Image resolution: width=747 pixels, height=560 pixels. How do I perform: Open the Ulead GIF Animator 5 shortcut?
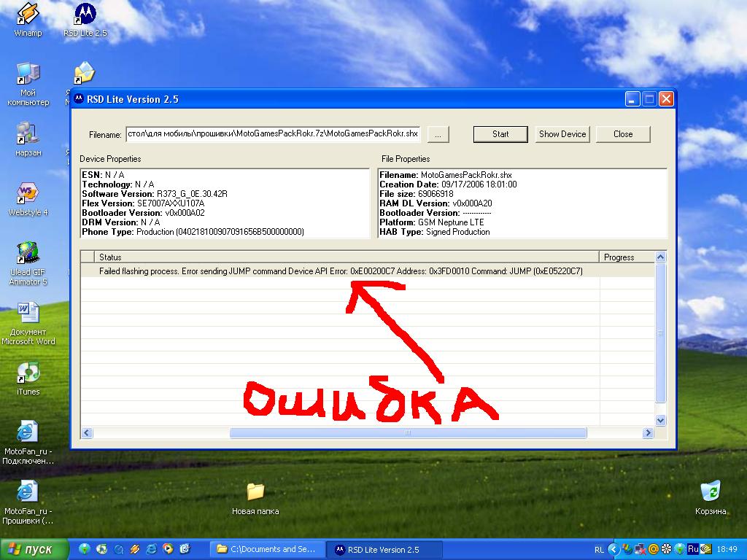[x=28, y=263]
